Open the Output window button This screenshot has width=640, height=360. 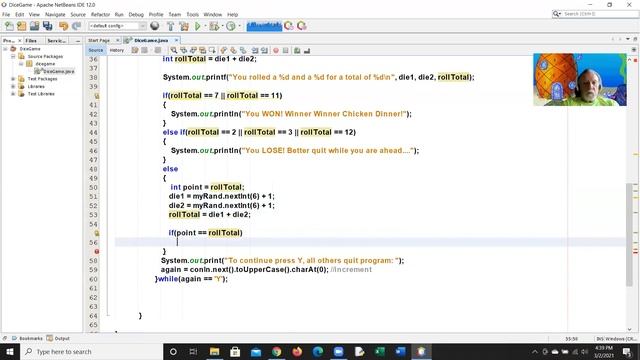point(58,338)
